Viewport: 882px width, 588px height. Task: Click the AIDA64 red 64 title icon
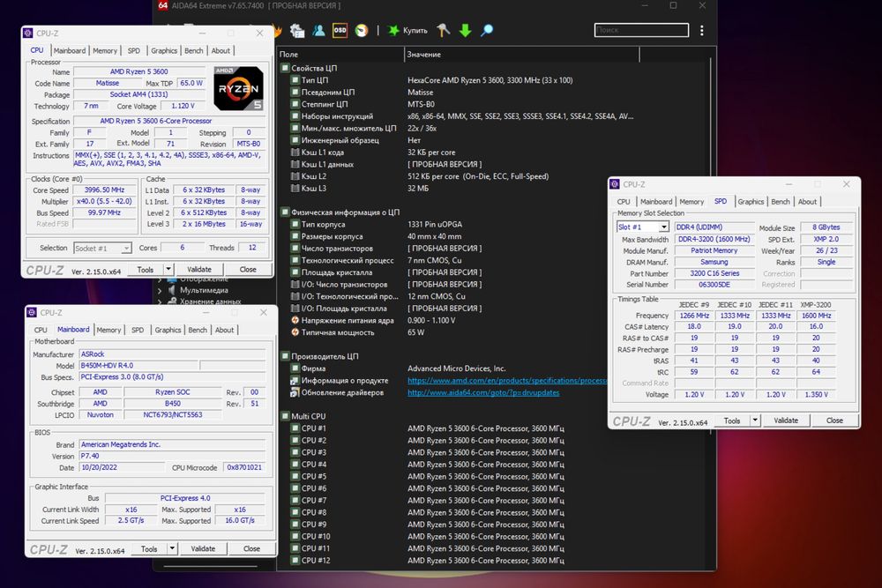(x=162, y=5)
